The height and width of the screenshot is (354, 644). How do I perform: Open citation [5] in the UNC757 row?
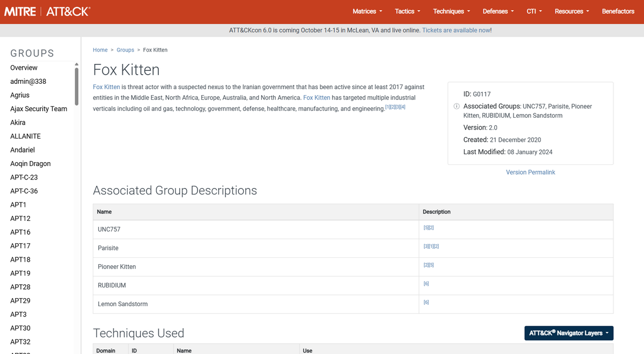click(426, 228)
